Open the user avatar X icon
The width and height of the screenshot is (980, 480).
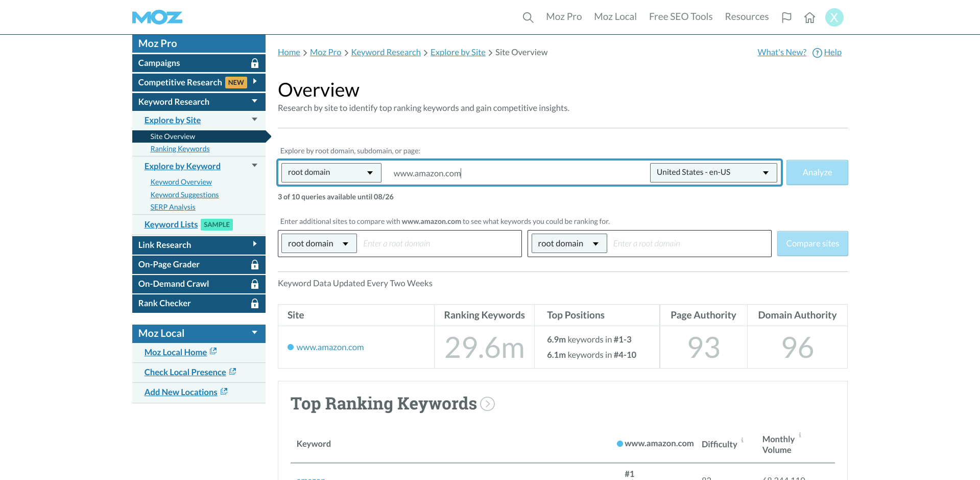834,17
